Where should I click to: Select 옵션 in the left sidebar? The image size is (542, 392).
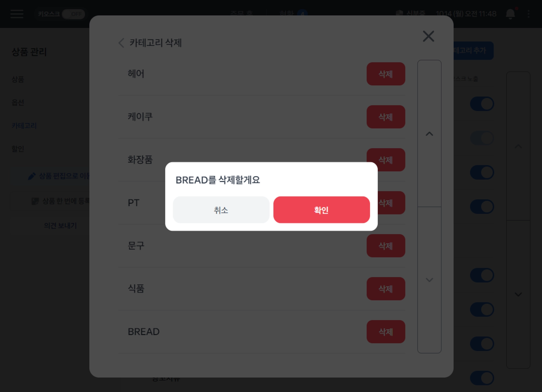coord(18,102)
